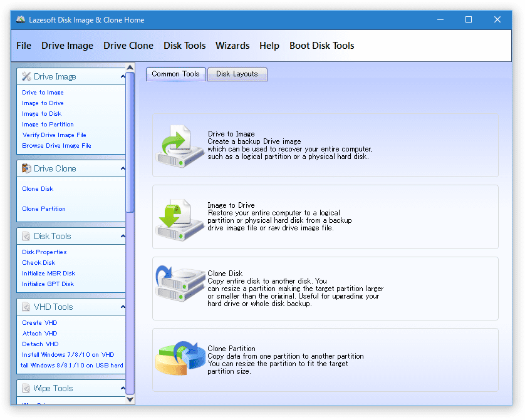Maximize the Lazesoft window
The height and width of the screenshot is (420, 525).
click(x=469, y=20)
